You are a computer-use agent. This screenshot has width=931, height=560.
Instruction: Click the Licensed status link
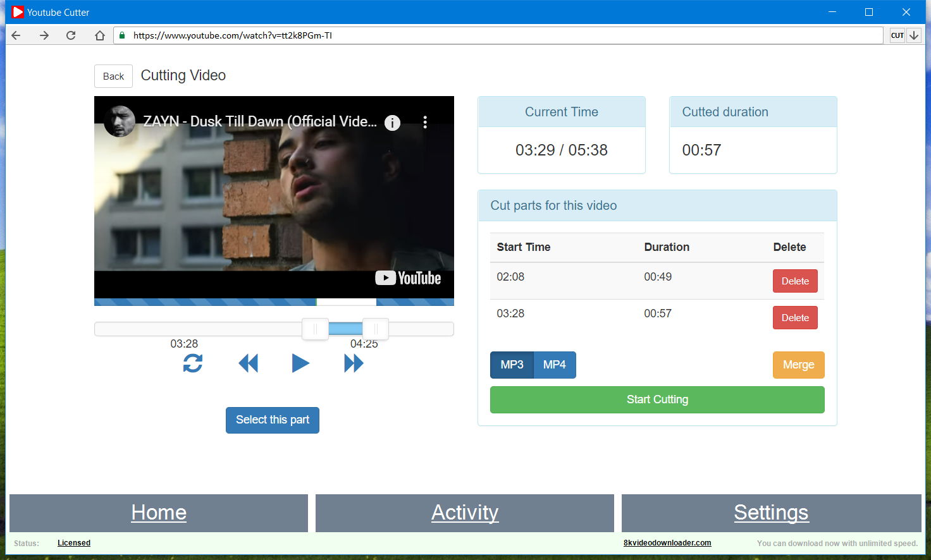tap(74, 543)
